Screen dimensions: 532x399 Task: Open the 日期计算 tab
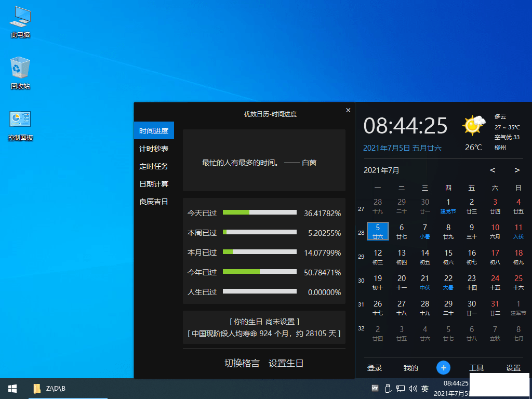(x=154, y=184)
